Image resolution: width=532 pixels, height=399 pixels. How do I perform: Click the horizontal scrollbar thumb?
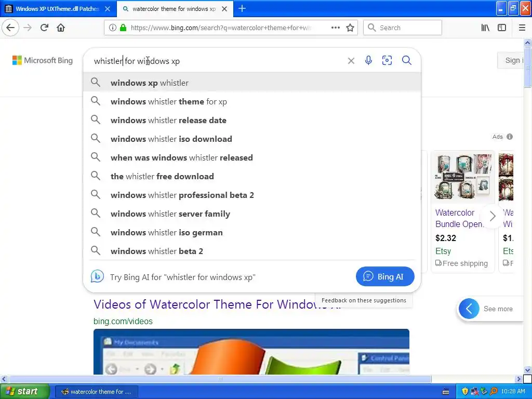(220, 379)
